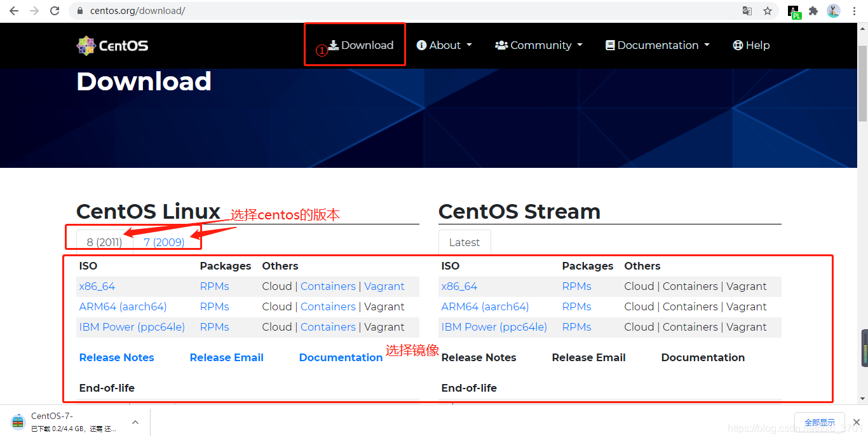The image size is (868, 440).
Task: Click 'Release Email' text under CentOS Stream
Action: click(x=589, y=357)
